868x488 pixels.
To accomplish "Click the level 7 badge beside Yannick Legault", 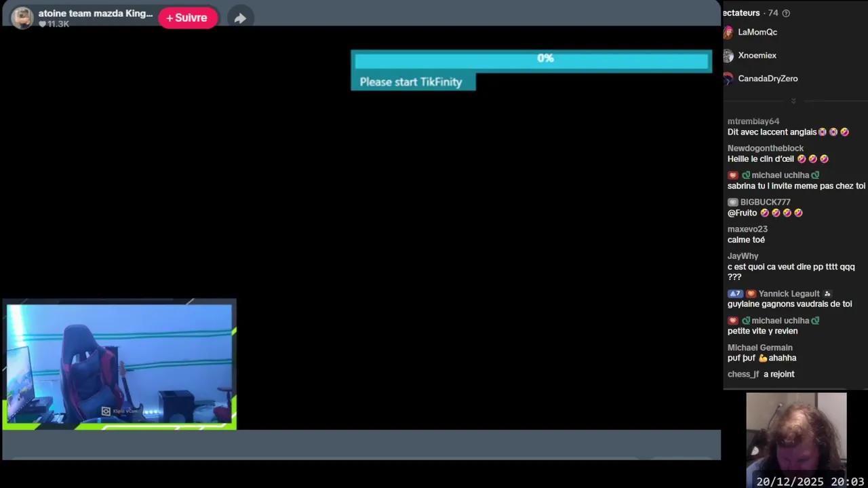I will (735, 293).
